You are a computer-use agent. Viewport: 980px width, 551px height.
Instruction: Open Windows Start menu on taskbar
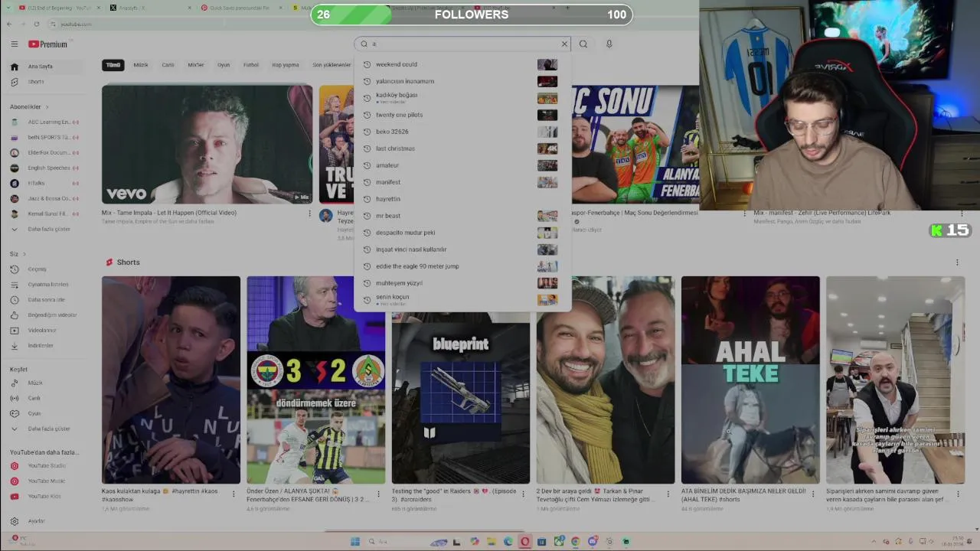(x=355, y=542)
